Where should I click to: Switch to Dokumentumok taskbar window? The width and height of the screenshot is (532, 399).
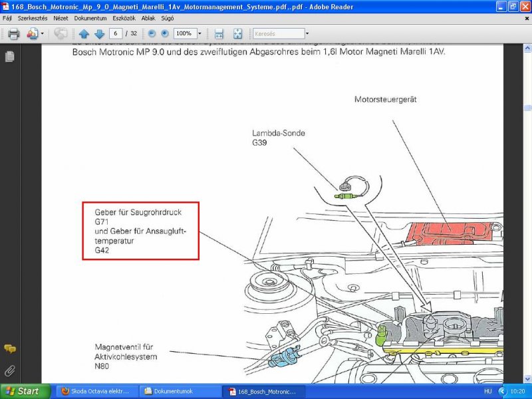180,391
